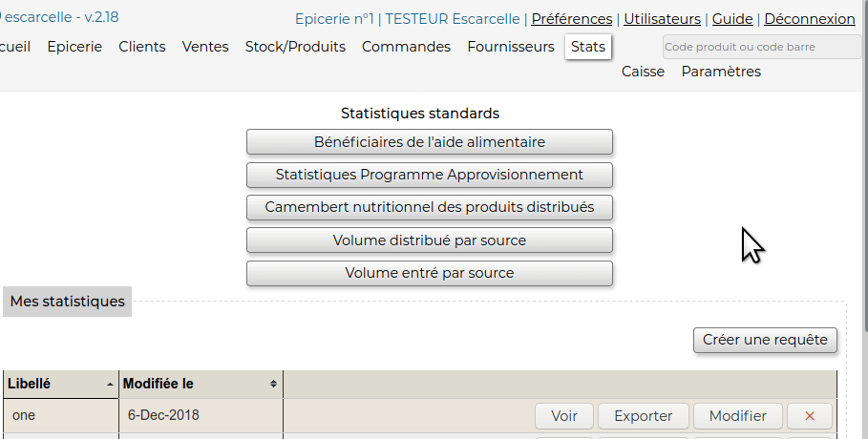
Task: Open the Stats menu tab
Action: click(x=588, y=47)
